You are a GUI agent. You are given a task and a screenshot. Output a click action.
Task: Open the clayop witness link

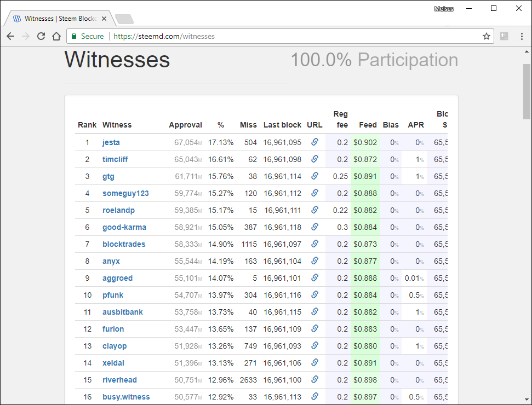(x=115, y=346)
